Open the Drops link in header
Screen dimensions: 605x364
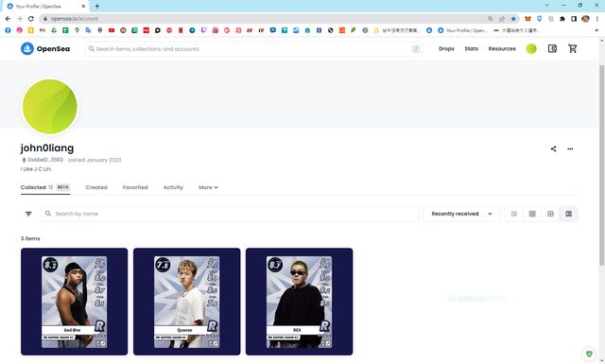pos(446,48)
